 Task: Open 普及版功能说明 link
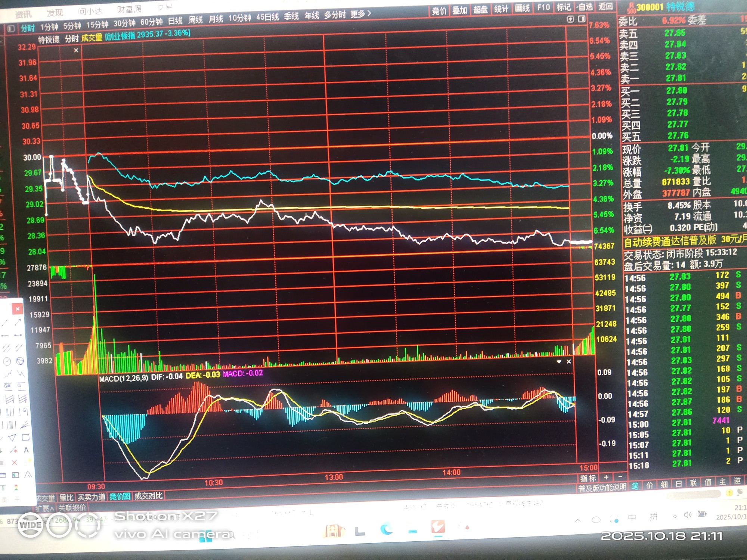tap(602, 488)
